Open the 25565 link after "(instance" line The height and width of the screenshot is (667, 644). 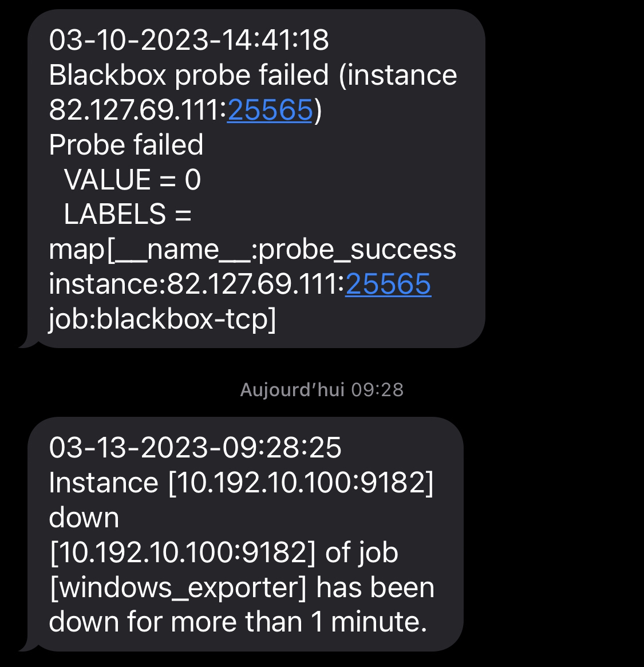pos(270,110)
